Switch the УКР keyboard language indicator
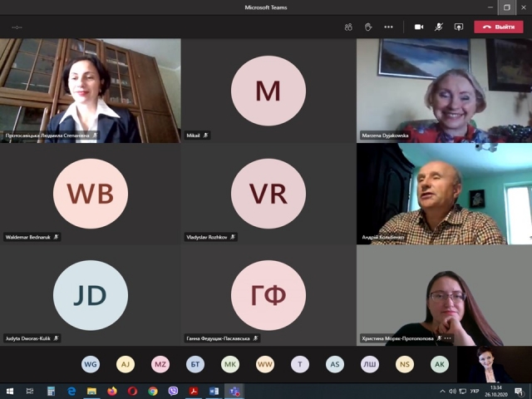532x399 pixels. (475, 391)
